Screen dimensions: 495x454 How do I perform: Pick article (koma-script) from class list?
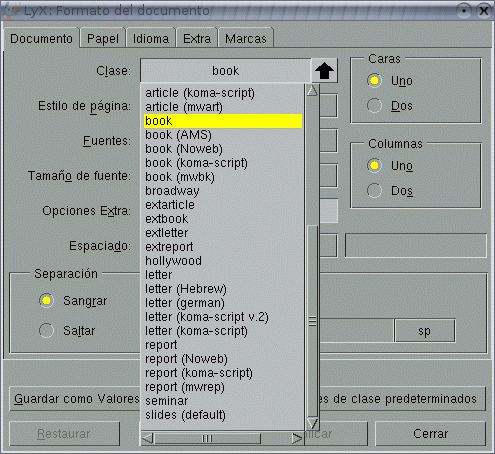[223, 93]
